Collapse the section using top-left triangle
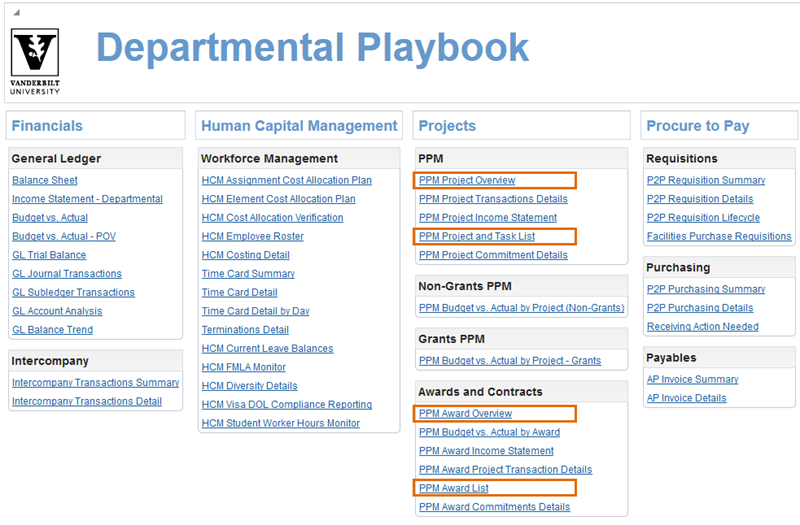The width and height of the screenshot is (800, 525). point(16,12)
